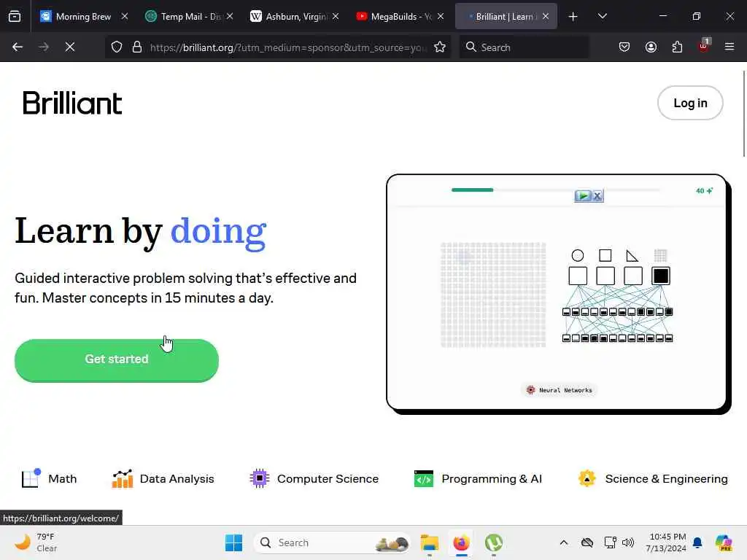Close the Morning Brew tab
Viewport: 747px width, 560px height.
coord(124,16)
